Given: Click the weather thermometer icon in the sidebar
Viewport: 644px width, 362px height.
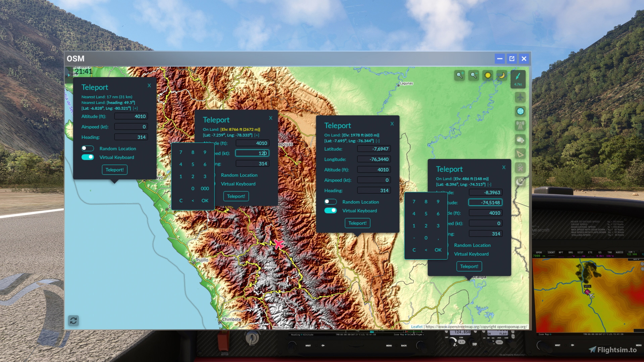Looking at the screenshot, I should [520, 140].
